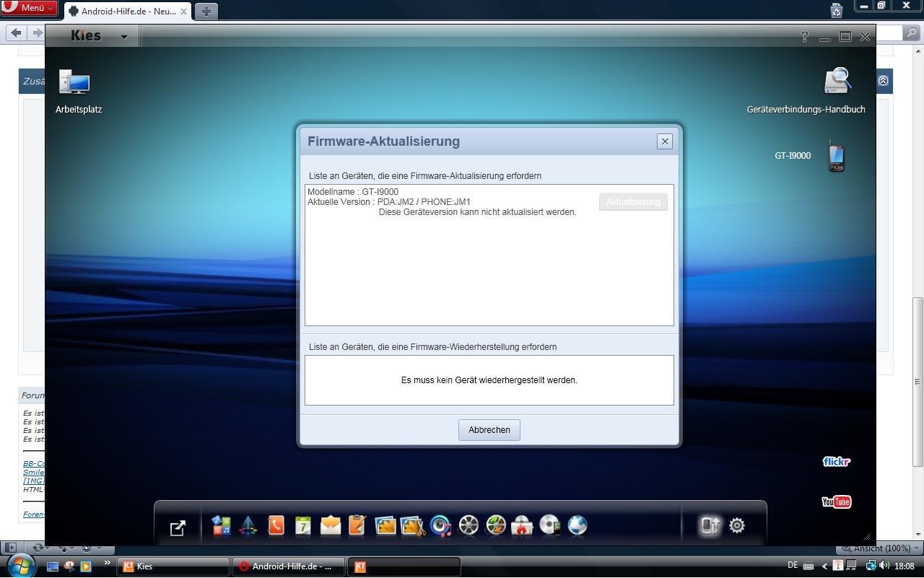Close the Firmware-Aktualisierung dialog with X
This screenshot has width=924, height=578.
[665, 141]
